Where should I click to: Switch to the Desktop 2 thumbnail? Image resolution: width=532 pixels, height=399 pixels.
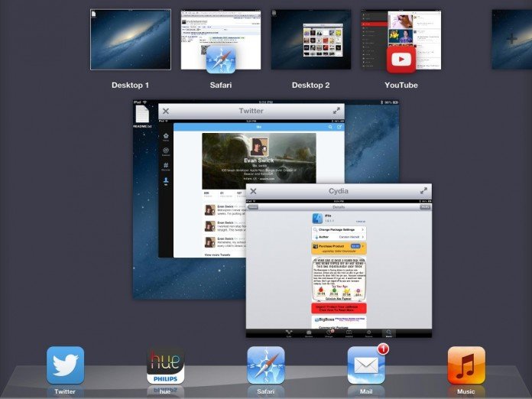(311, 39)
